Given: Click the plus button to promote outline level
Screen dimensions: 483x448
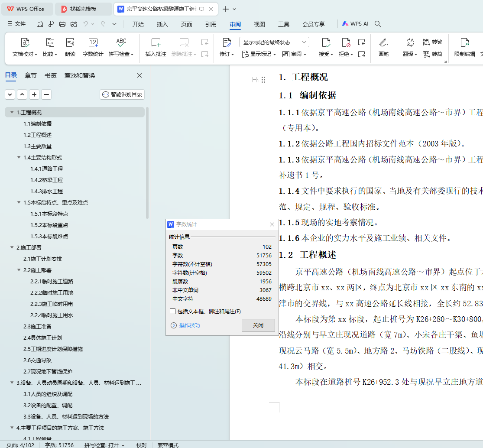Looking at the screenshot, I should click(x=34, y=94).
